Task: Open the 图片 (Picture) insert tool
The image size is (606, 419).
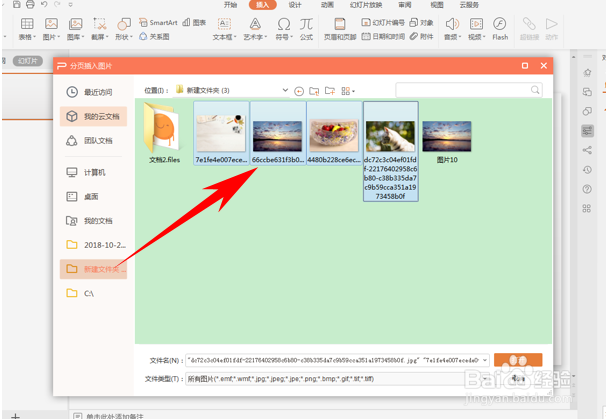Action: coord(51,29)
